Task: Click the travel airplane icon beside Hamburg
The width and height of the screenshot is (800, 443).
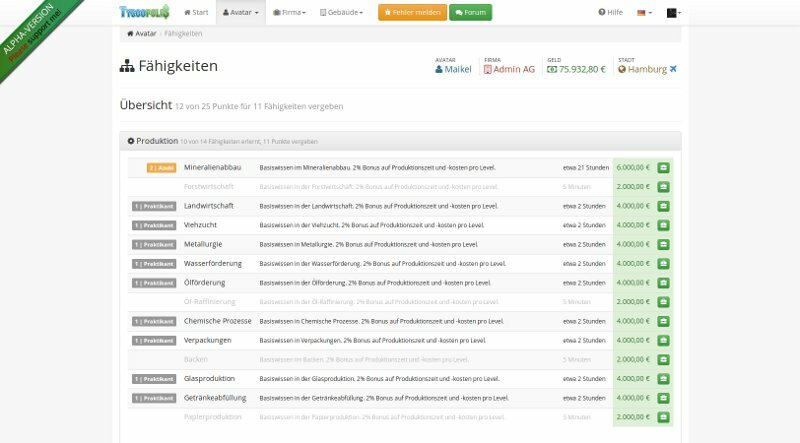Action: coord(673,69)
